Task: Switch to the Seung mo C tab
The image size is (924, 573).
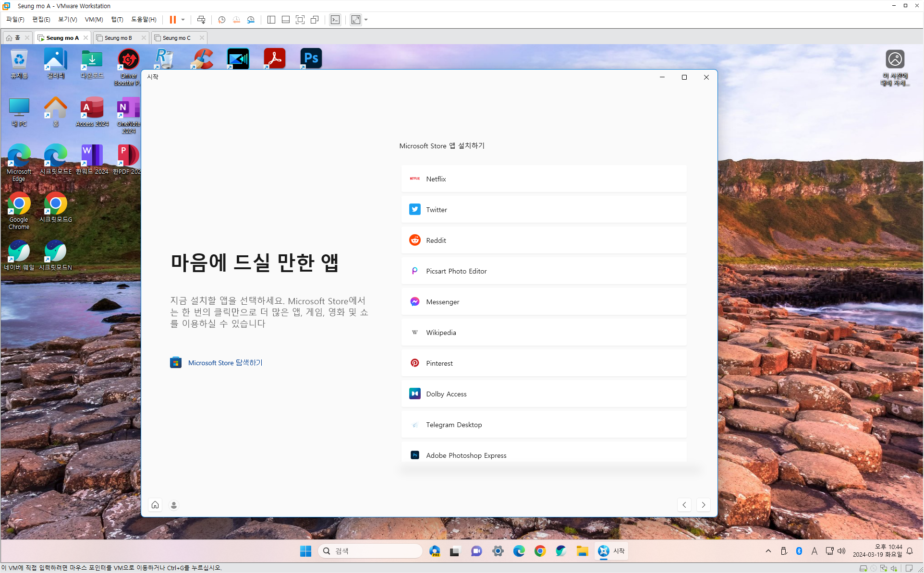Action: (x=176, y=38)
